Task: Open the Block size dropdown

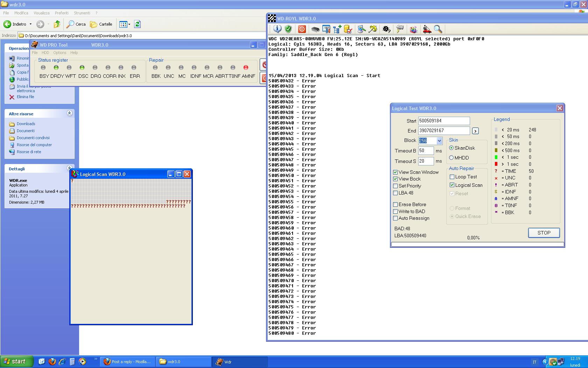Action: [x=439, y=141]
